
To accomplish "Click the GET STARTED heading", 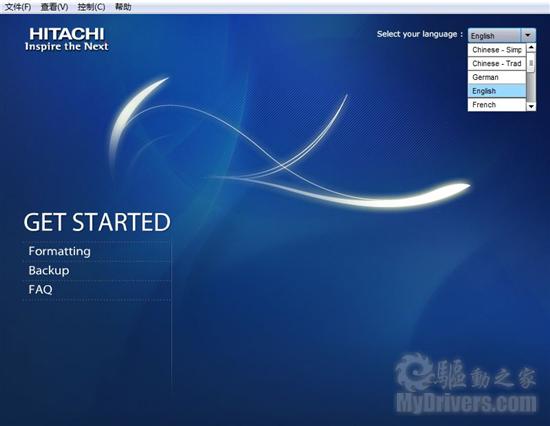I will (97, 222).
